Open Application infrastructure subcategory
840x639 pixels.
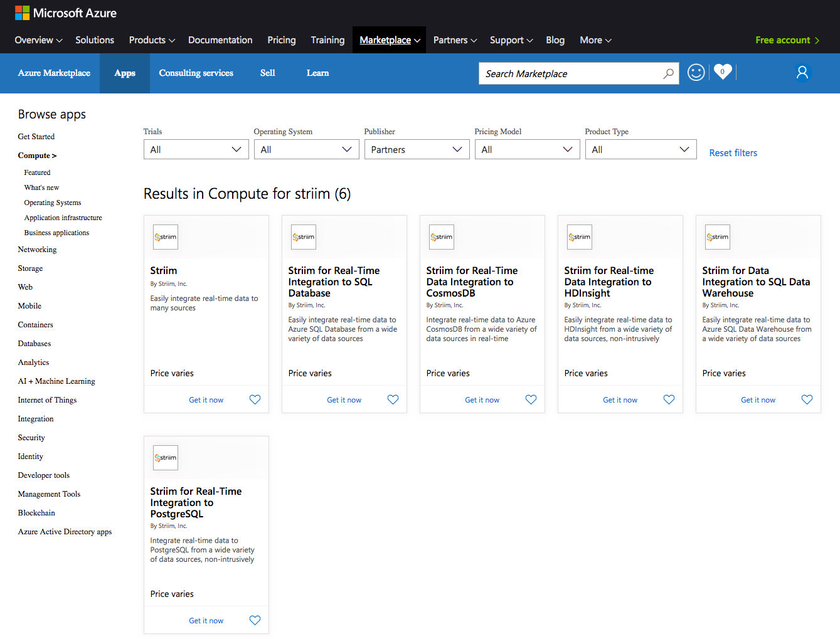pyautogui.click(x=63, y=218)
